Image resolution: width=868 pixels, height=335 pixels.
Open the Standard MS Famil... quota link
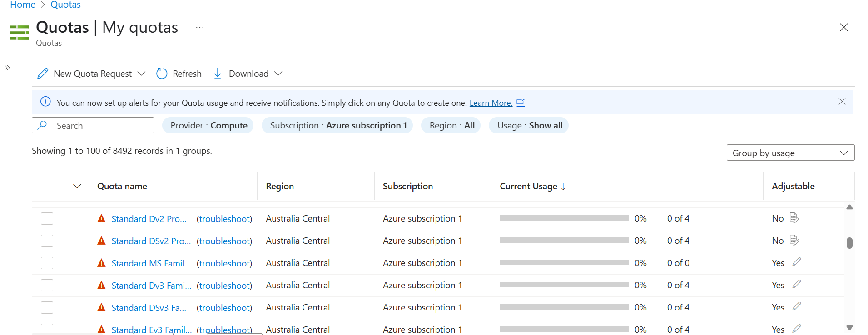click(x=151, y=263)
